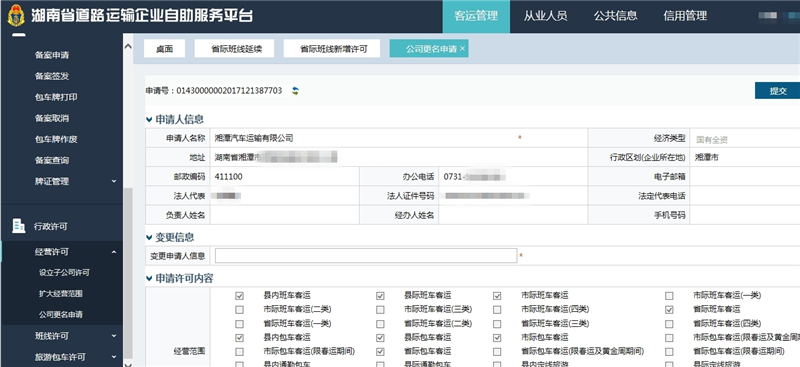Viewport: 800px width, 367px height.
Task: Go to the 信用管理 top menu
Action: (x=685, y=16)
